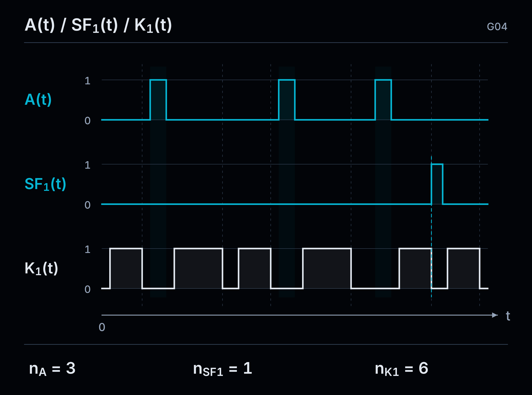Click the 1 tick label on the A(t) axis
The width and height of the screenshot is (532, 395).
[x=87, y=81]
